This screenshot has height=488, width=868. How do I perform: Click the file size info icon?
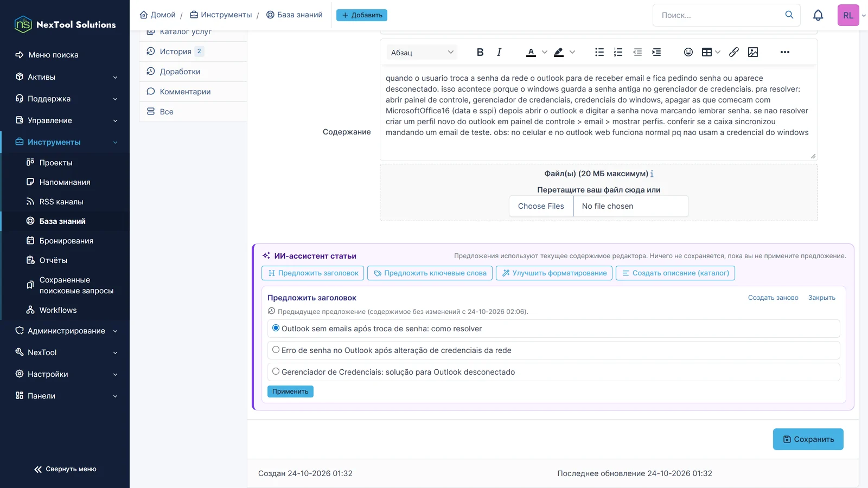tap(652, 174)
